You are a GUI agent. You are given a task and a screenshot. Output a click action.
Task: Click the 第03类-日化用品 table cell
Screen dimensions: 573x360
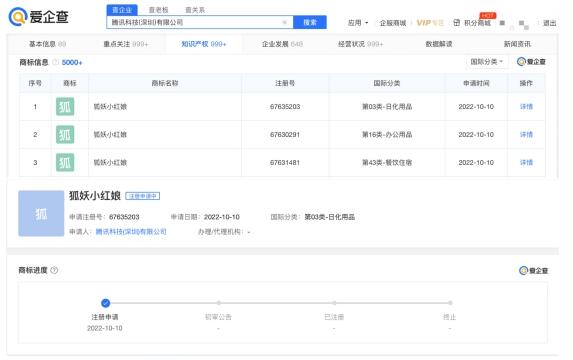tap(387, 107)
